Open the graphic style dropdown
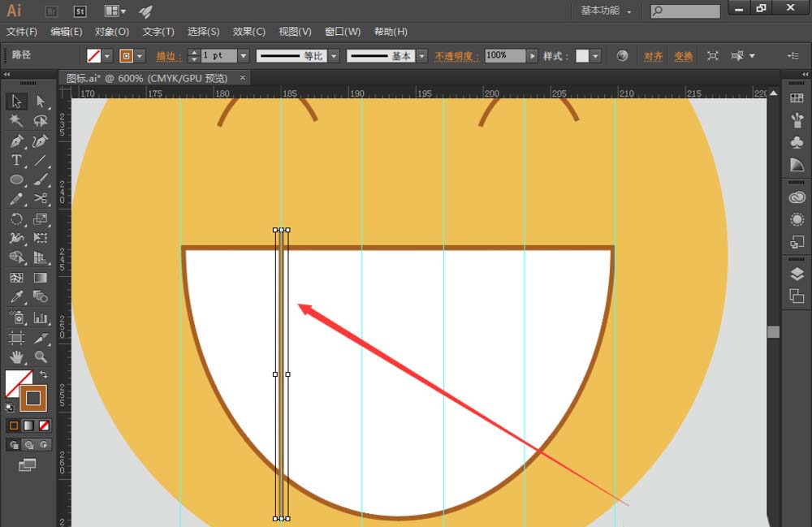The height and width of the screenshot is (527, 812). [x=595, y=56]
